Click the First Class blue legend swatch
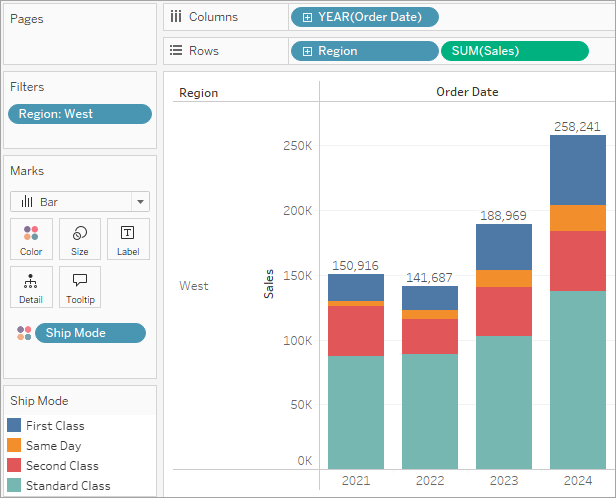 [x=14, y=425]
